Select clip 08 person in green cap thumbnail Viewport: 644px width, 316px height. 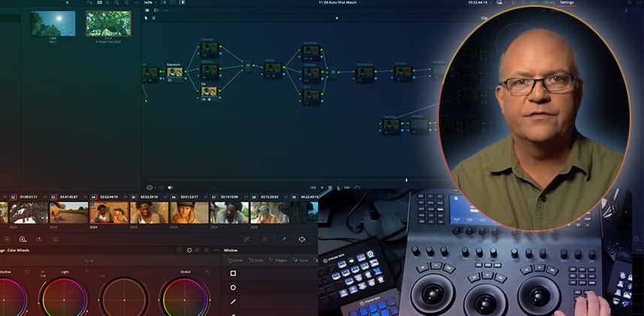[x=270, y=212]
